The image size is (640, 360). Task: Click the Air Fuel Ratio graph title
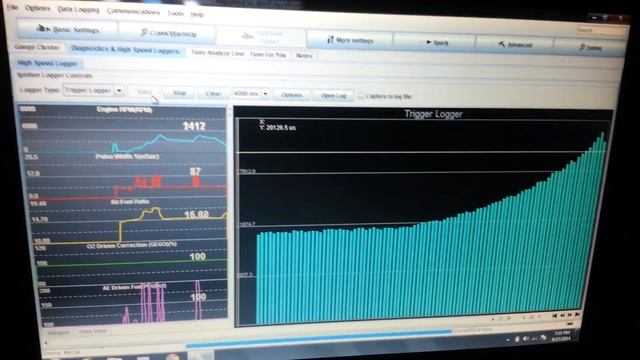[130, 202]
